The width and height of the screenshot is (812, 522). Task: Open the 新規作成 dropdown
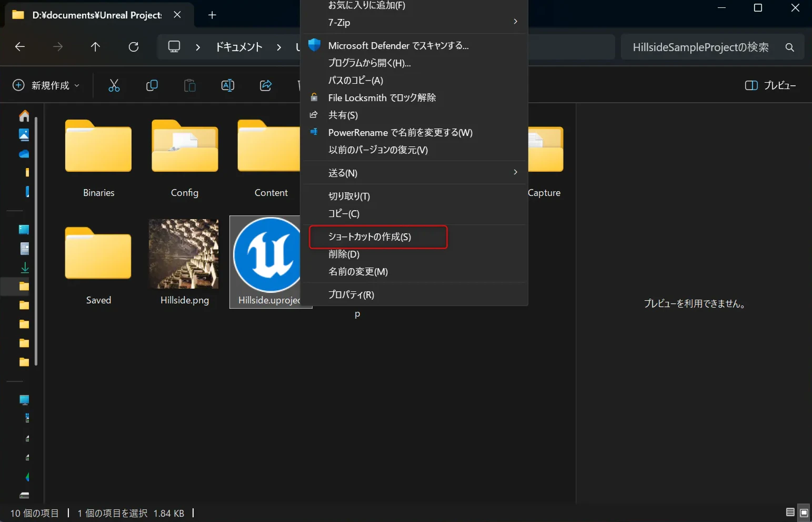(x=46, y=85)
